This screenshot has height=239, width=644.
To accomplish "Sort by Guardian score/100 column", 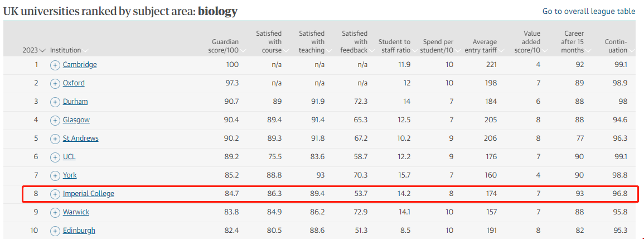I will click(x=225, y=46).
